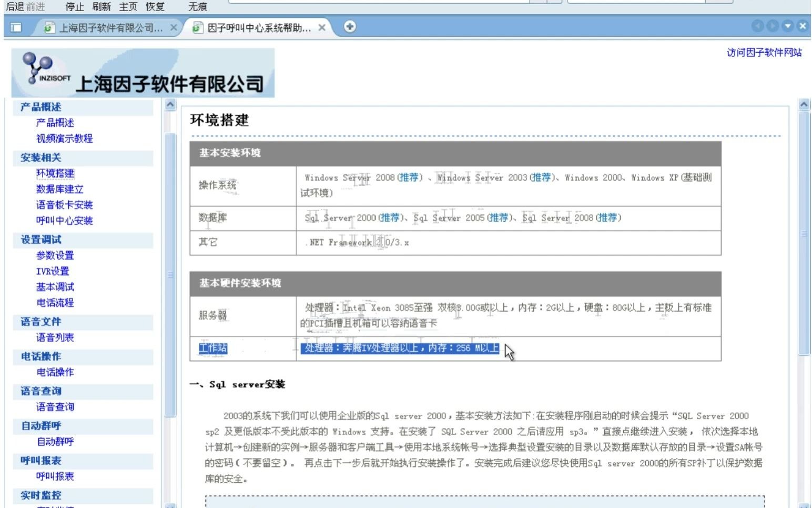The height and width of the screenshot is (508, 812).
Task: Click main content scrollbar up arrow
Action: [804, 105]
